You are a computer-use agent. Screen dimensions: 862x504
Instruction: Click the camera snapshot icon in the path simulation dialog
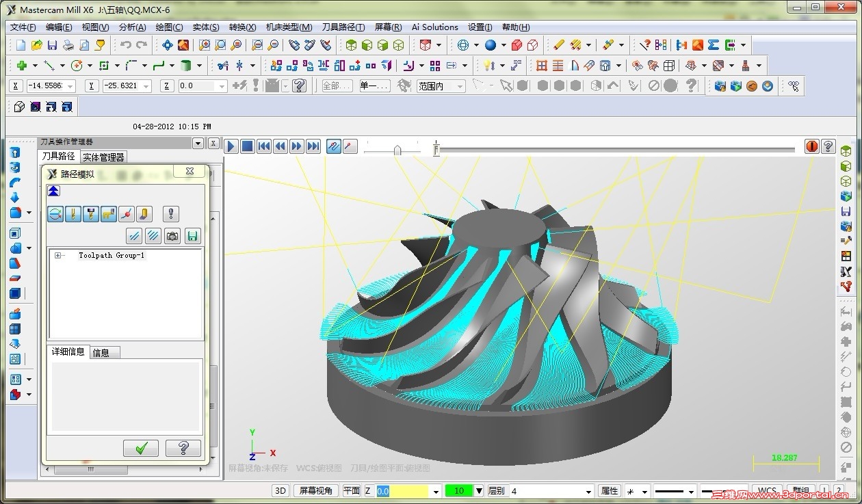[173, 237]
